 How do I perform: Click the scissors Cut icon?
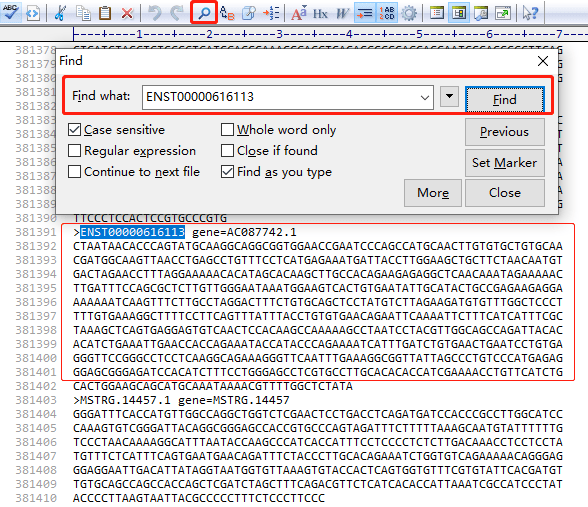click(60, 14)
